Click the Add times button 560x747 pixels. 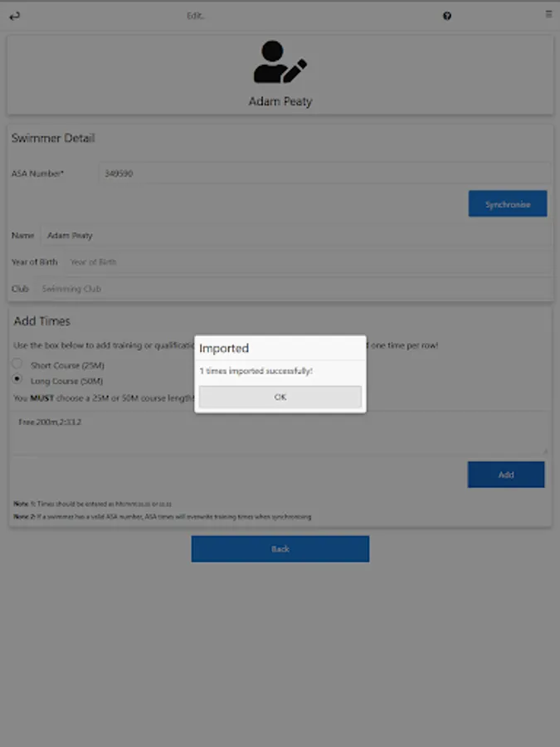pyautogui.click(x=506, y=475)
